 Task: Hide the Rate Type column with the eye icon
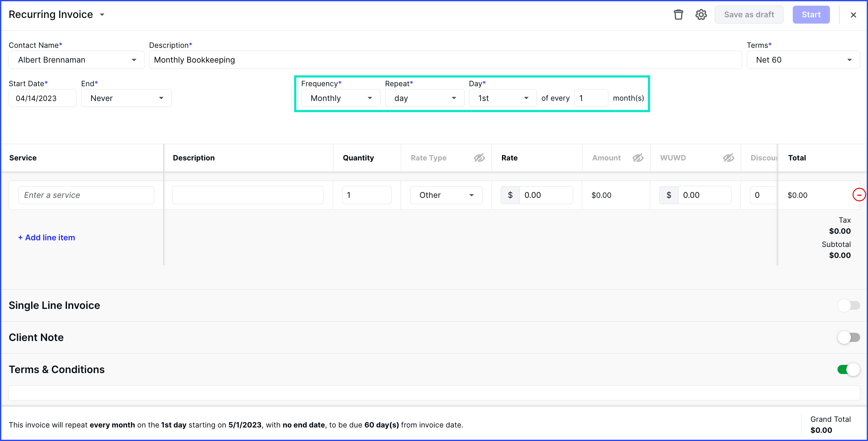pyautogui.click(x=479, y=157)
